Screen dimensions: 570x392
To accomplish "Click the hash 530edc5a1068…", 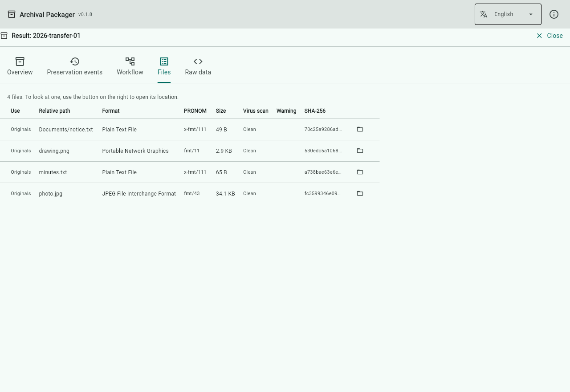I will click(x=323, y=151).
